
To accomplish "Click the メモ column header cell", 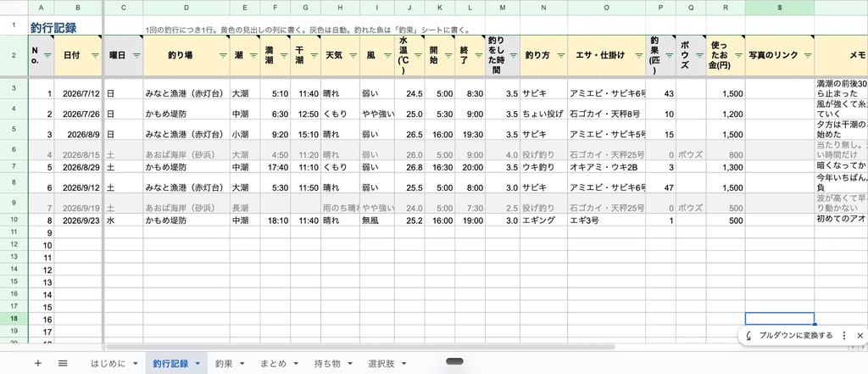I will (x=841, y=55).
